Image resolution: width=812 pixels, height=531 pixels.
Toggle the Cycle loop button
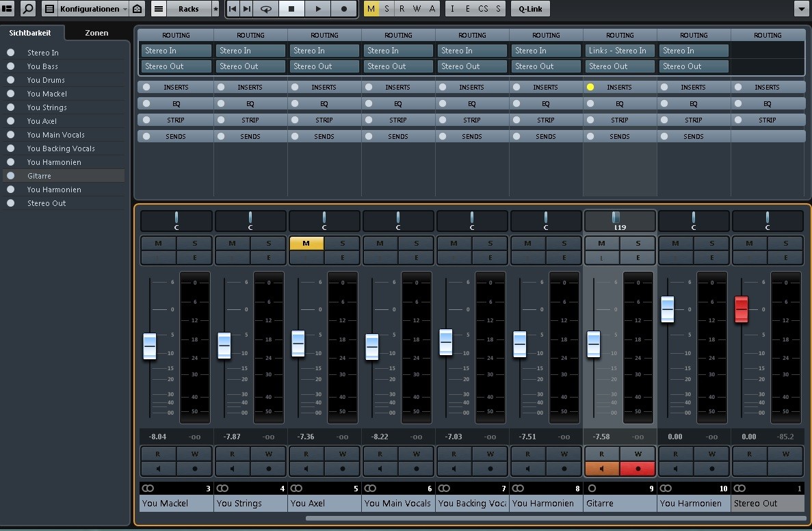coord(265,9)
